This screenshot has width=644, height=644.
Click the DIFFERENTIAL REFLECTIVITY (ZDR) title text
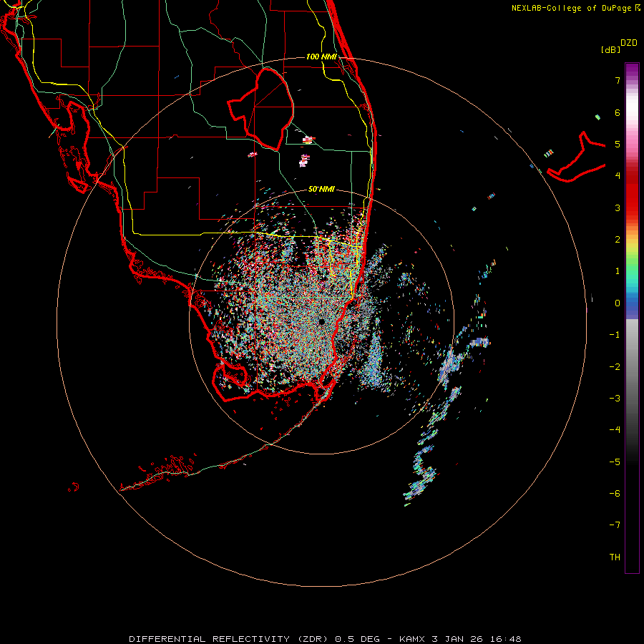click(x=228, y=639)
